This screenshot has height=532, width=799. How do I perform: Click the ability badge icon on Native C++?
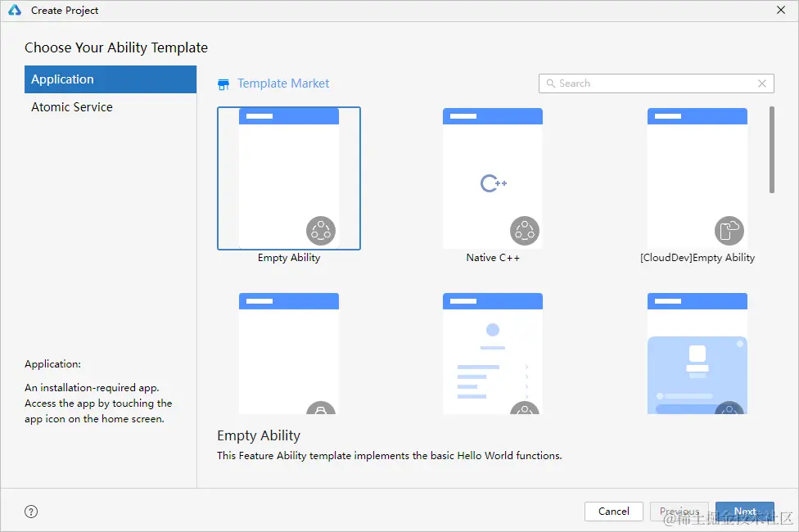[x=524, y=230]
